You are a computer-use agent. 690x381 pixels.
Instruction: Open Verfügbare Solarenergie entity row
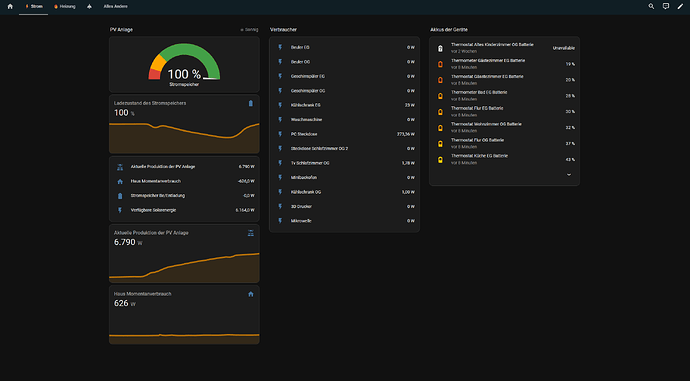point(184,210)
